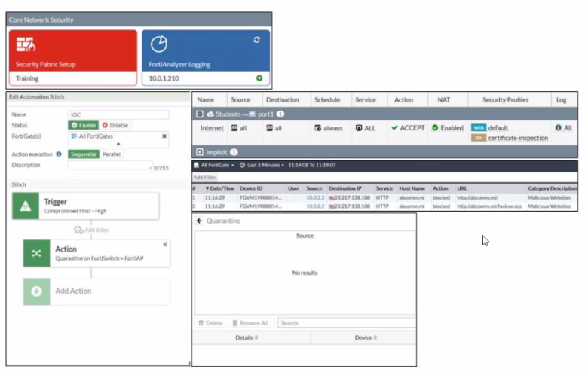Click the FortiAnalyzer Logging chart icon
This screenshot has width=588, height=372.
(159, 44)
